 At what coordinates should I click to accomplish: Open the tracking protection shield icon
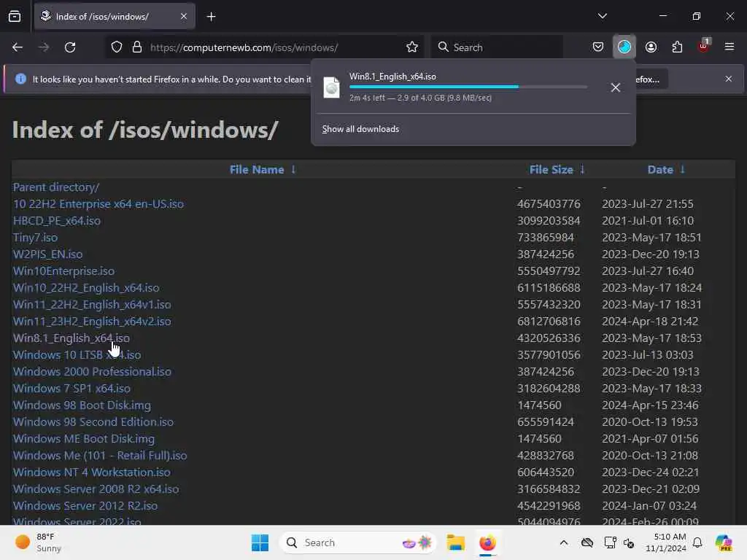point(117,47)
